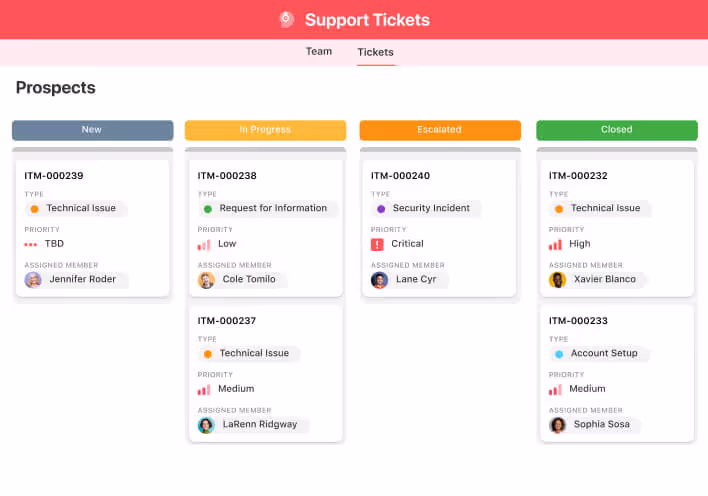Switch to the Team tab
Screen dimensions: 708x496
[319, 52]
